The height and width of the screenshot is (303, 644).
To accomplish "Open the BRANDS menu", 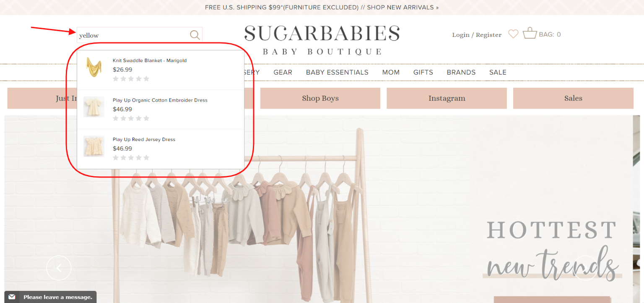I will tap(461, 72).
